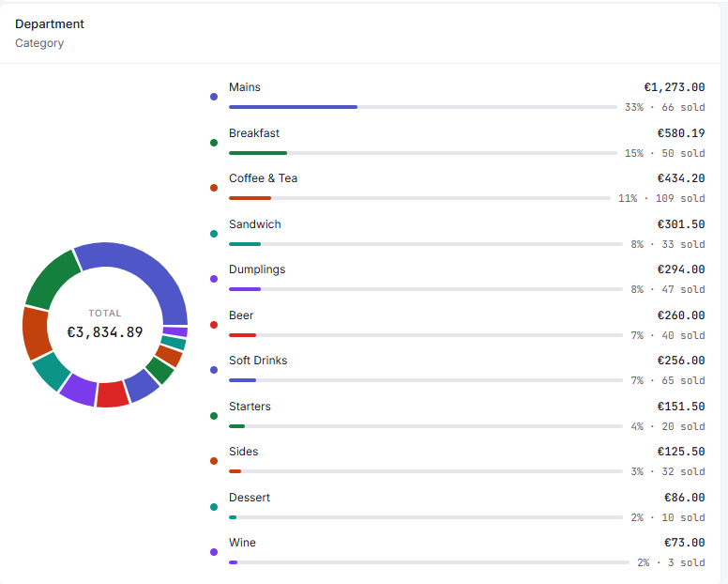Click the Category subtitle
728x584 pixels.
point(39,43)
